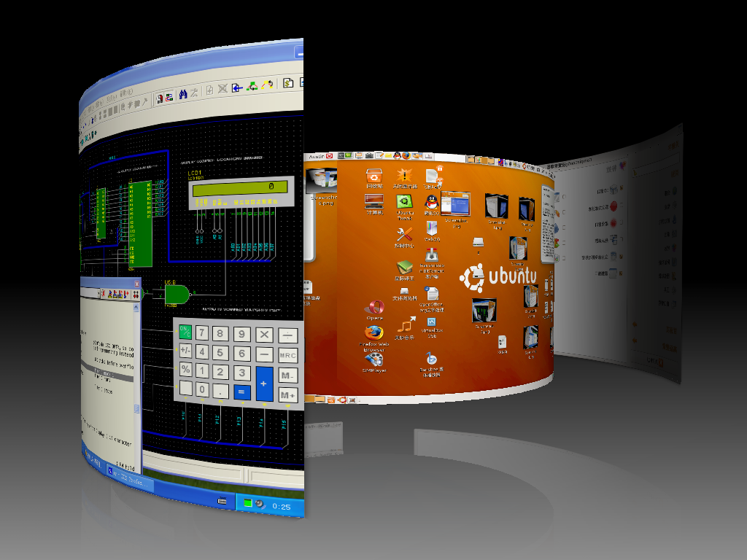This screenshot has height=560, width=747.
Task: Click the calculator ON/C key
Action: point(185,332)
